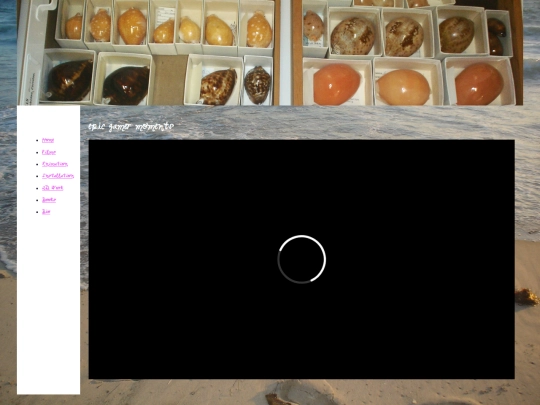Open the Animation link in sidebar

(x=55, y=164)
